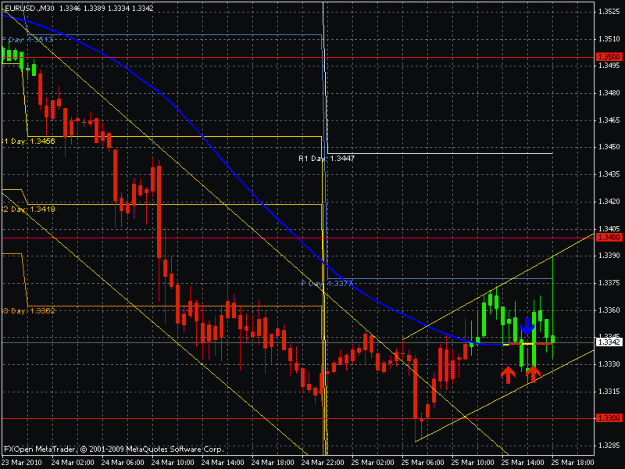Click the '24 Mar 06:00' time label
This screenshot has height=469, width=625.
[x=123, y=463]
